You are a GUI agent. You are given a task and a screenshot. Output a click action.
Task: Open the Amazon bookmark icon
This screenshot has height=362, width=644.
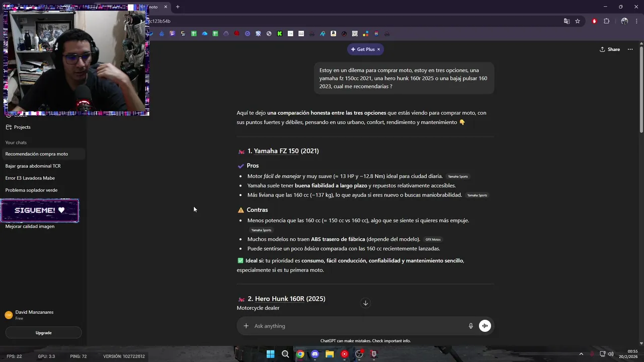[333, 34]
